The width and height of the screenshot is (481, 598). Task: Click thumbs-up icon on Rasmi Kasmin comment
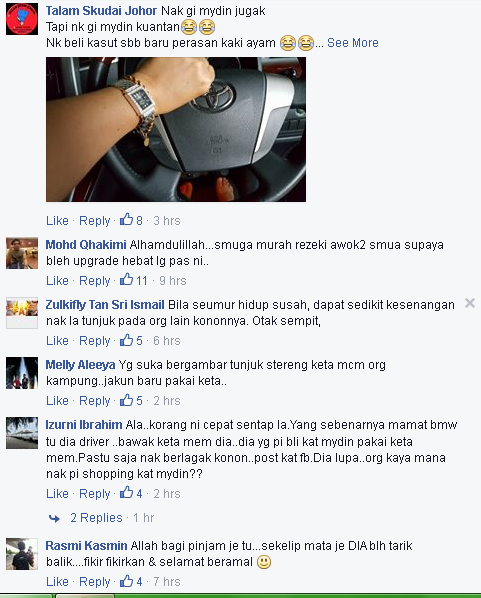(x=126, y=580)
